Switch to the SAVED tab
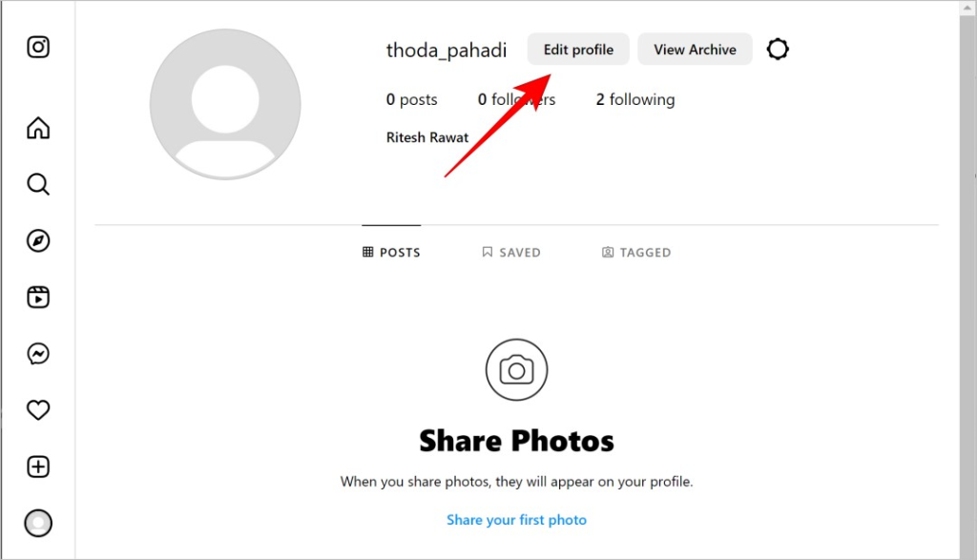 [511, 252]
